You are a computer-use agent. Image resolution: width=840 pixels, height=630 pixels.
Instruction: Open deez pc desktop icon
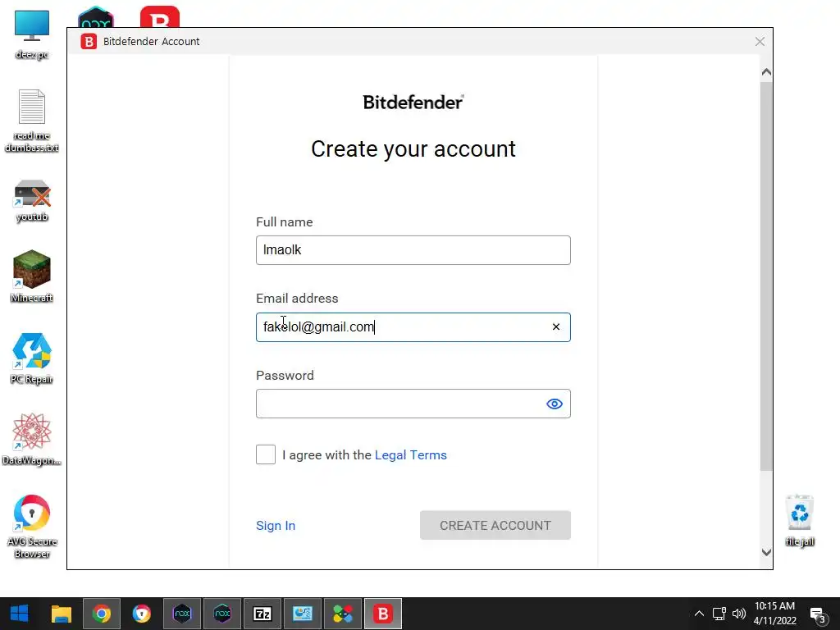32,33
